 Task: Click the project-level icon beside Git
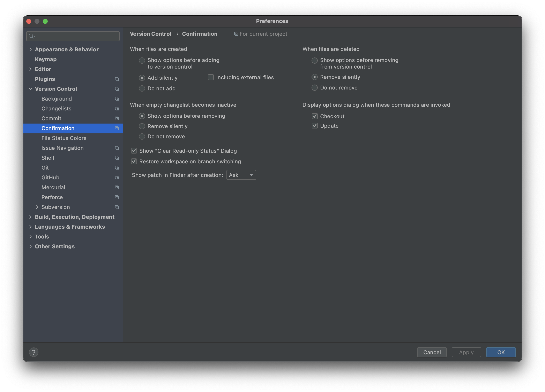(117, 167)
